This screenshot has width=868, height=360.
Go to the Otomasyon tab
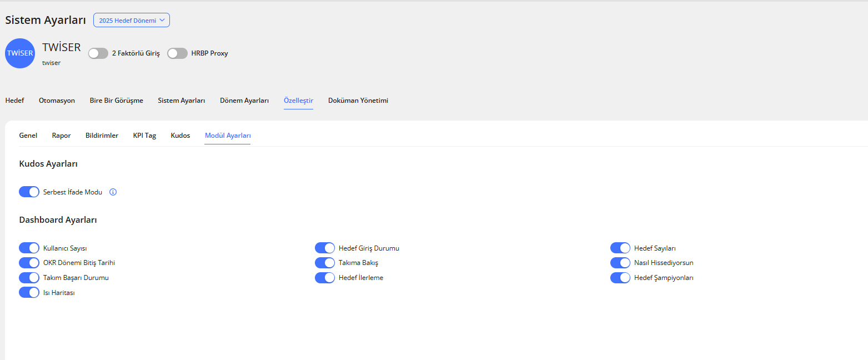point(57,101)
